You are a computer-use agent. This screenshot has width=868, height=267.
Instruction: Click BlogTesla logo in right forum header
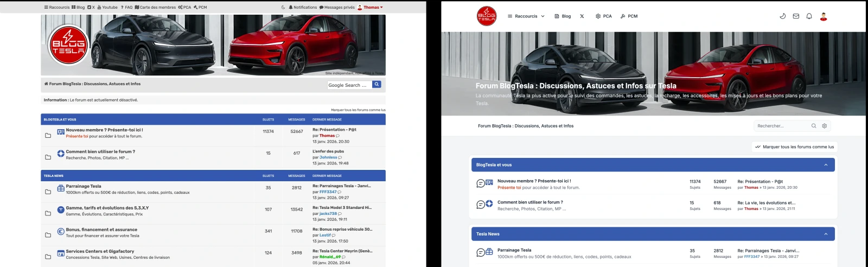(x=486, y=16)
